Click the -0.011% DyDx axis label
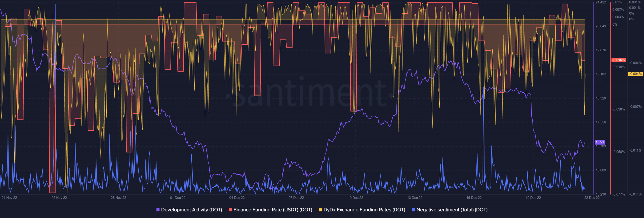The width and height of the screenshot is (644, 218). point(635,151)
